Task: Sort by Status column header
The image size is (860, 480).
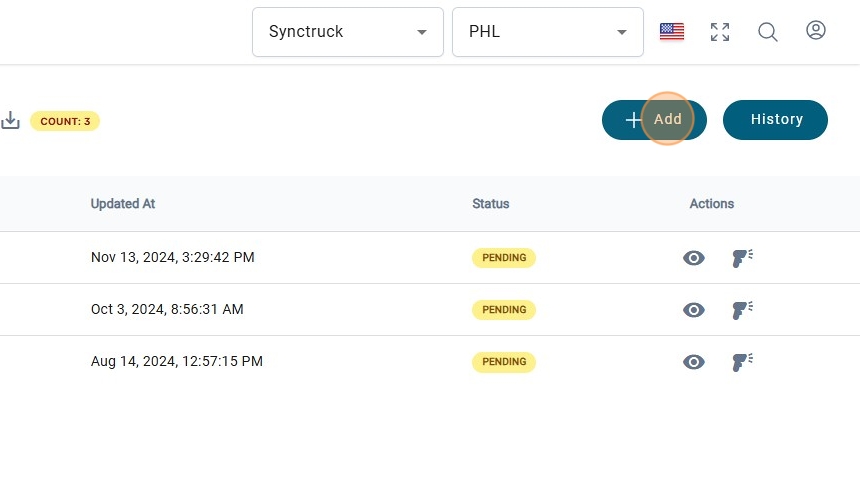Action: 491,204
